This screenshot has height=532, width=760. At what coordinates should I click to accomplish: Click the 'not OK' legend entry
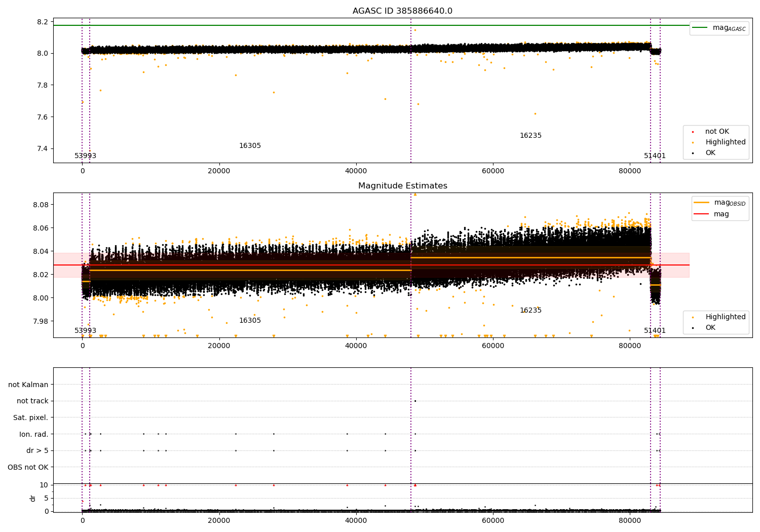(711, 132)
